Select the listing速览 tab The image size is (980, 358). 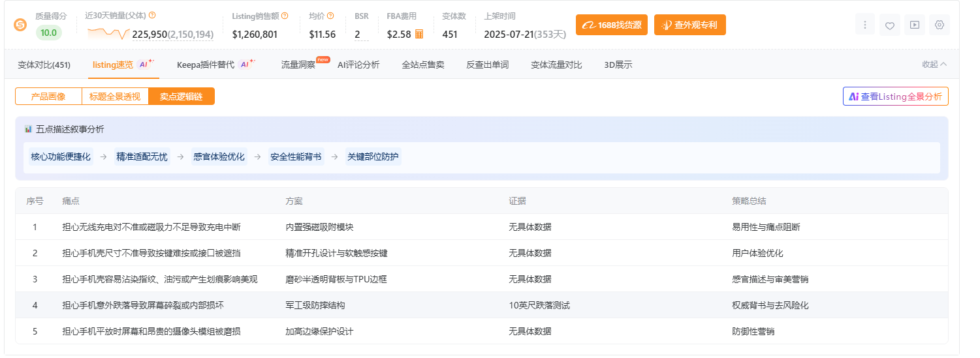click(x=123, y=65)
